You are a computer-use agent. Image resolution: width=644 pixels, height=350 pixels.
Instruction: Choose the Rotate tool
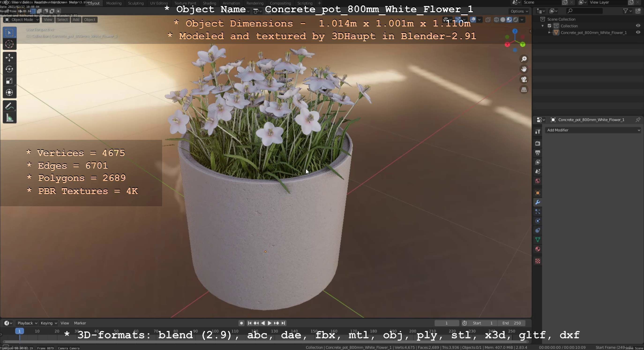(10, 69)
